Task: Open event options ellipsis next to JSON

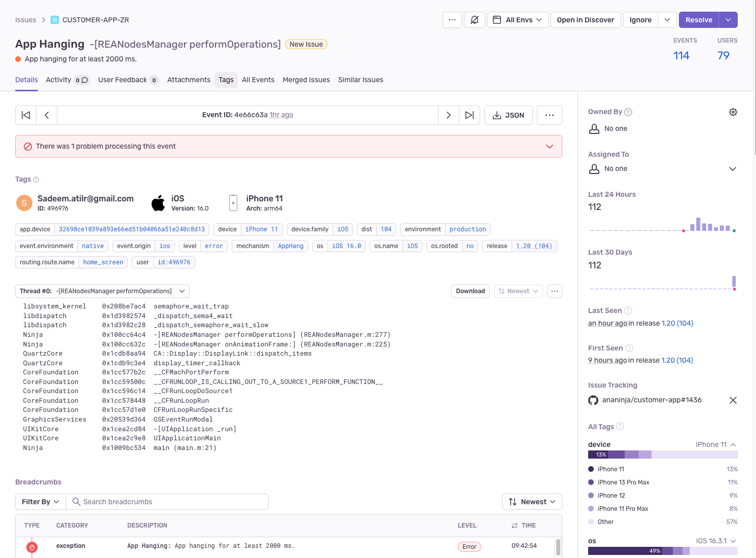Action: (550, 115)
